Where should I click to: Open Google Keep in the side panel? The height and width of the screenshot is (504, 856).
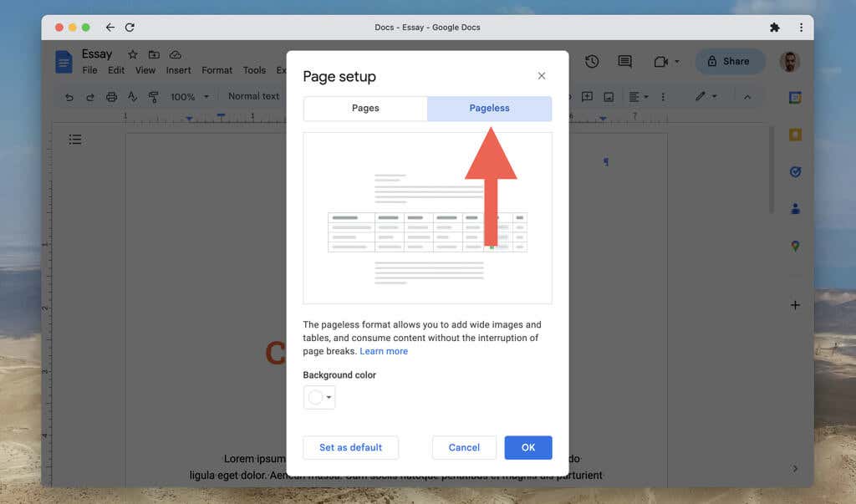[795, 135]
